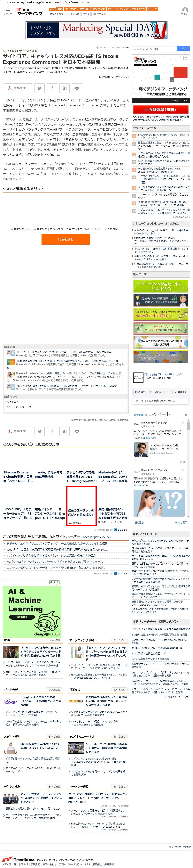Click the ITmedia Inc. footer logo
The image size is (193, 868).
(x=19, y=859)
